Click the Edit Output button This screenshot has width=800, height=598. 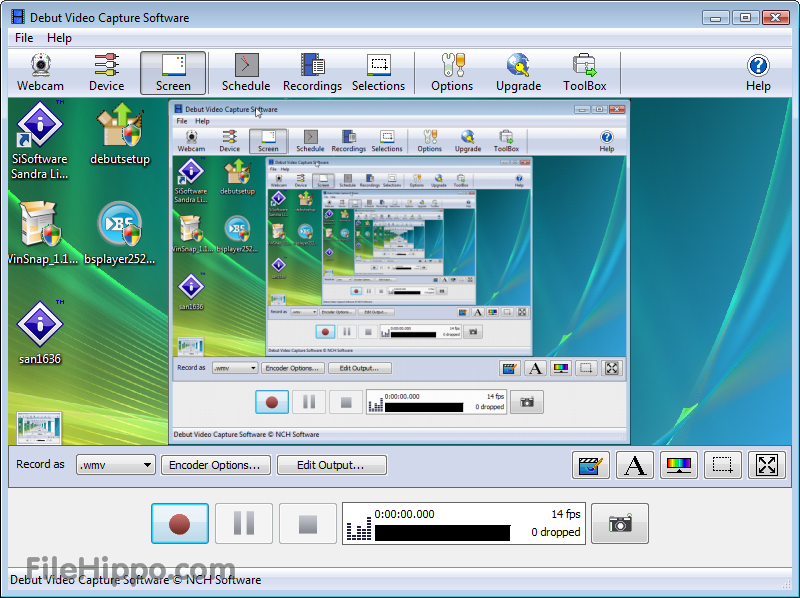[x=332, y=465]
